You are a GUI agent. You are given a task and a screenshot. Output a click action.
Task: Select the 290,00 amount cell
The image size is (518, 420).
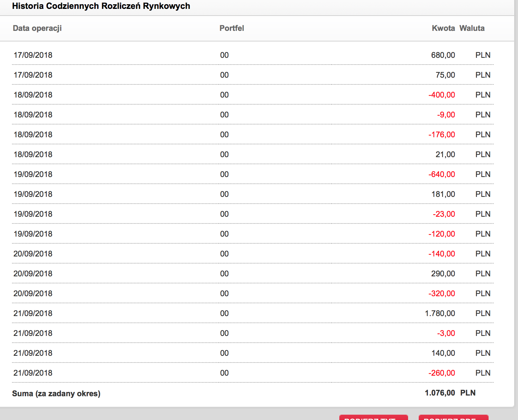pos(443,274)
